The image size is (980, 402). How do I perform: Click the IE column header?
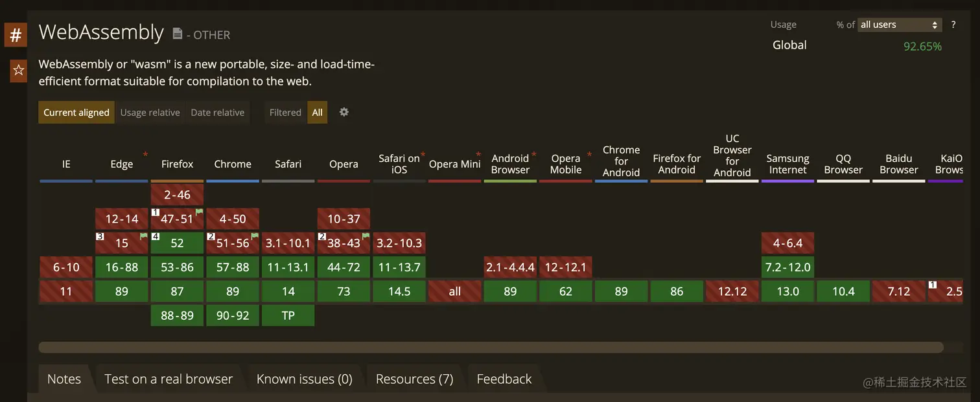[66, 164]
